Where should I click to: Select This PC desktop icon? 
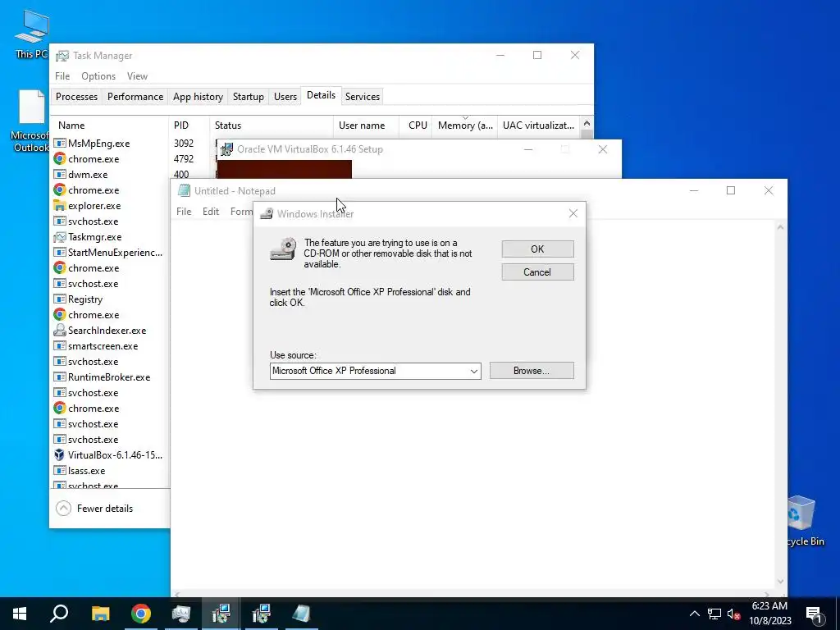pos(31,34)
